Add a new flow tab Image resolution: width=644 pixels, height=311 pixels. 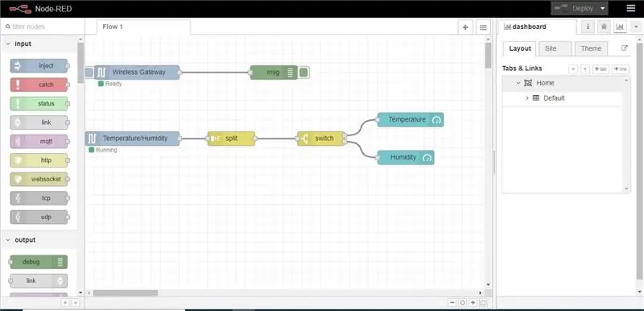coord(465,27)
